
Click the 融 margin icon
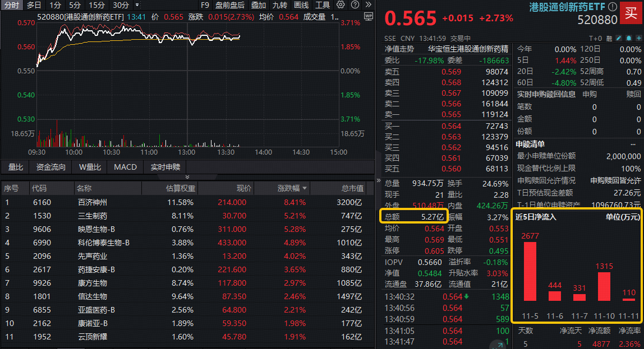tap(609, 38)
